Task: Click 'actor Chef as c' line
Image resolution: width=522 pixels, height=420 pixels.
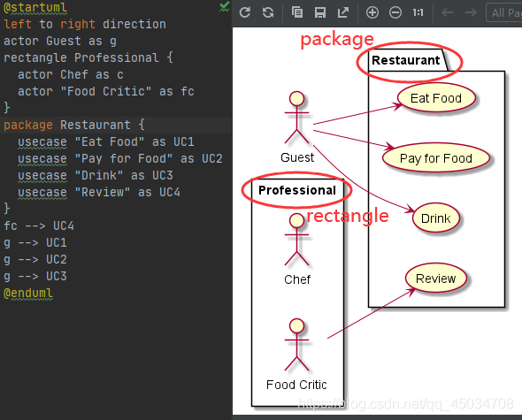Action: tap(71, 74)
